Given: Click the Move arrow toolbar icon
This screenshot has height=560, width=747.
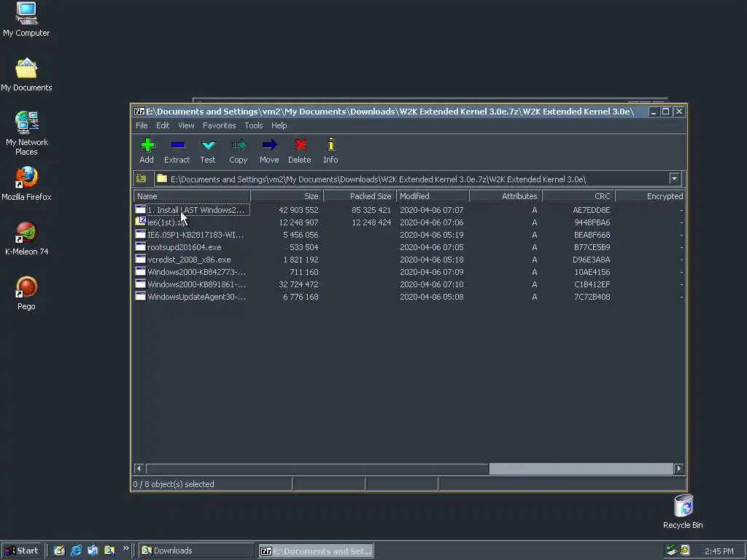Looking at the screenshot, I should [x=270, y=145].
